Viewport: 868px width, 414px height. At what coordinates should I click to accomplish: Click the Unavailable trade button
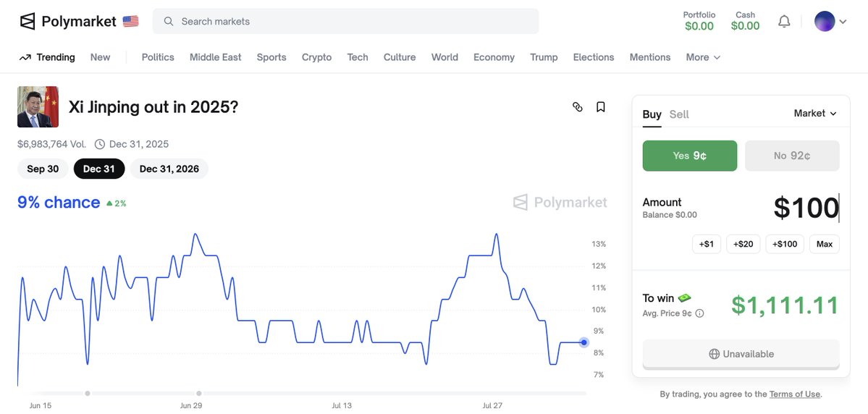click(741, 354)
